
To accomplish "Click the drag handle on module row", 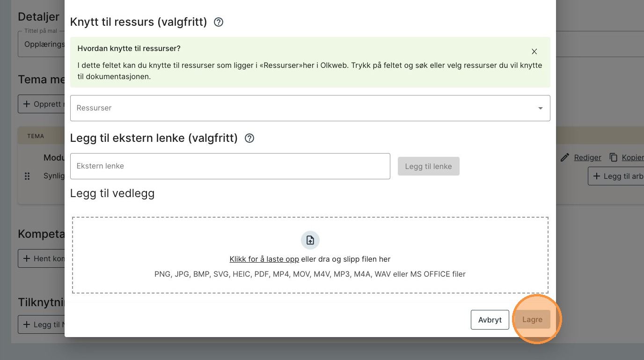I will click(27, 176).
